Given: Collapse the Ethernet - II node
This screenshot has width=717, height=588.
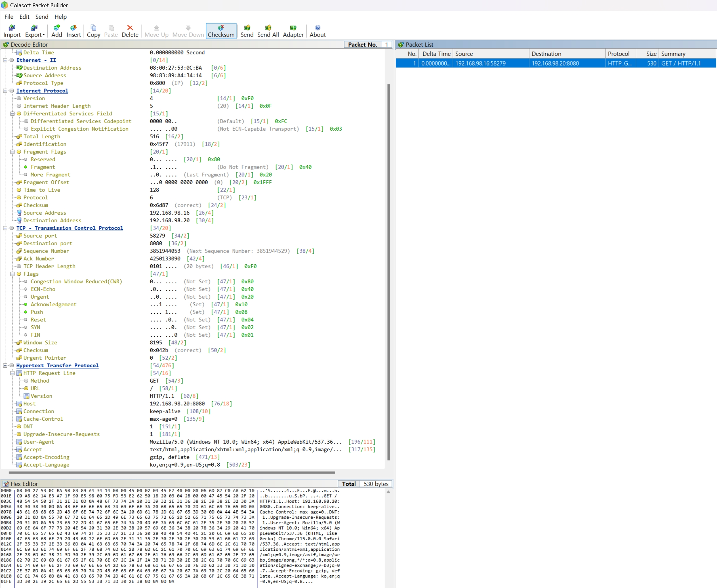Looking at the screenshot, I should pyautogui.click(x=5, y=60).
